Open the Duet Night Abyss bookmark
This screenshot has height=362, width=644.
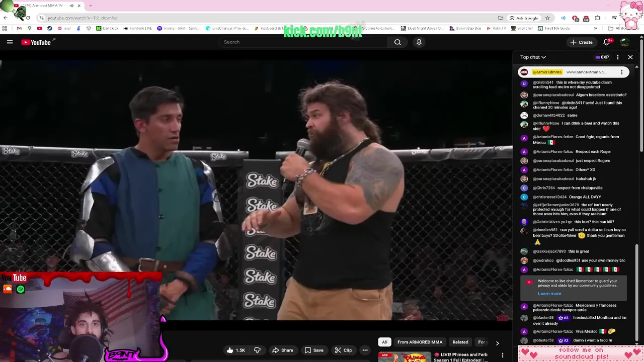point(422,28)
